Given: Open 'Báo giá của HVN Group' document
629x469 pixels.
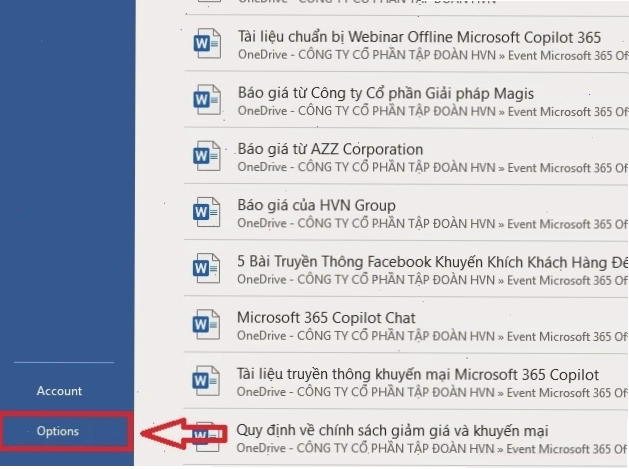Looking at the screenshot, I should click(316, 205).
